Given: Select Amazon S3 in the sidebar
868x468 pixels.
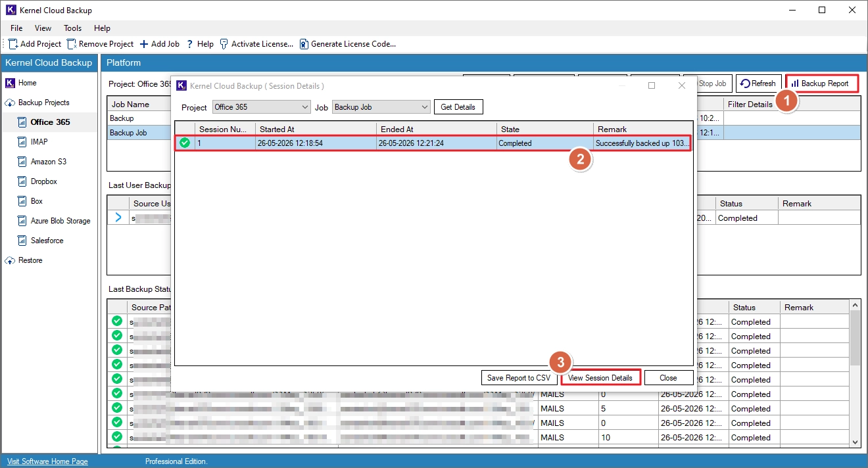Looking at the screenshot, I should 48,162.
